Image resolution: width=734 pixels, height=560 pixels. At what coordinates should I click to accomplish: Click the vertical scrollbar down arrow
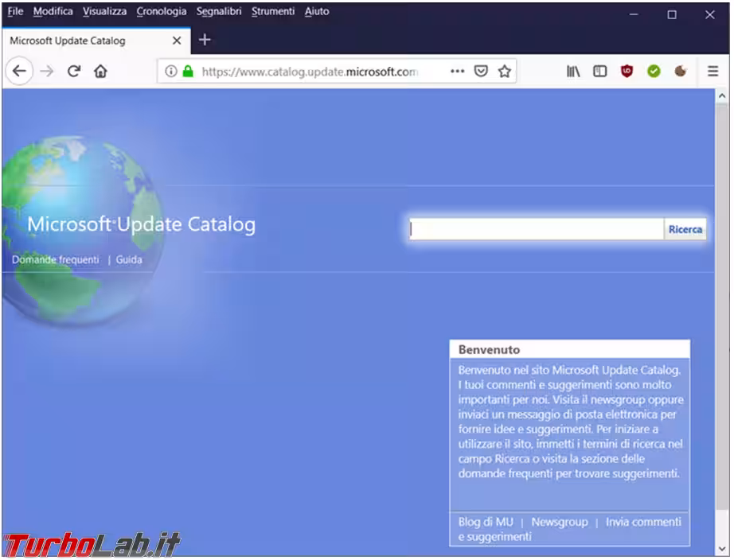722,549
